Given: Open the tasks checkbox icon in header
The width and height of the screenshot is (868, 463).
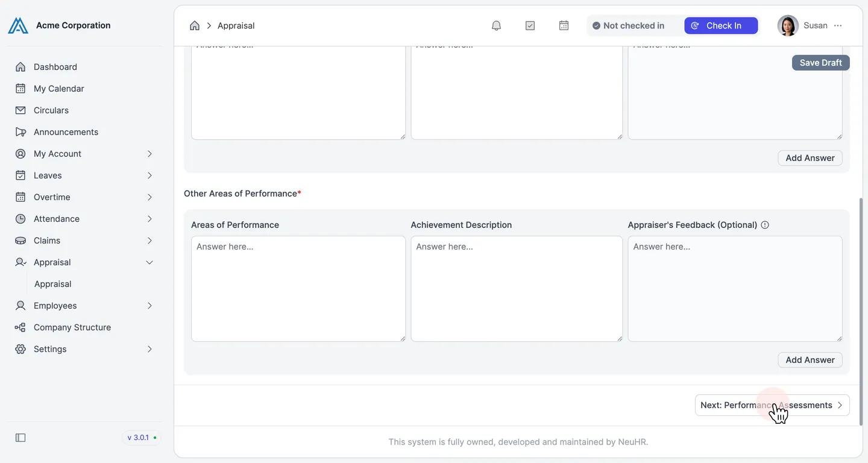Looking at the screenshot, I should [530, 25].
